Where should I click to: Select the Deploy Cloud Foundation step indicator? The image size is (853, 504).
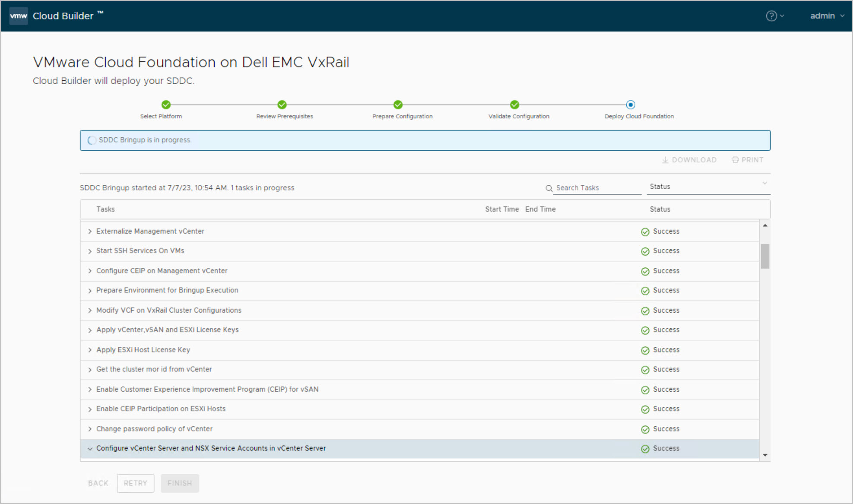click(x=631, y=105)
